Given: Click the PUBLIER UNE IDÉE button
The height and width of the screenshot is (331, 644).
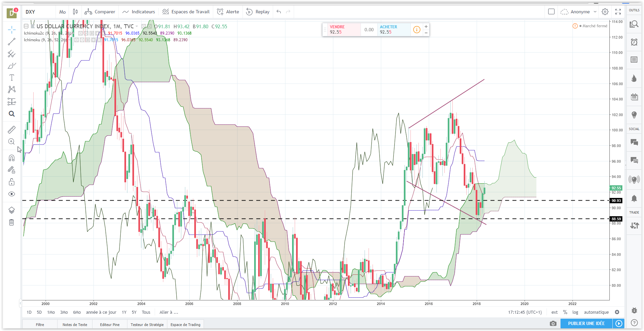Looking at the screenshot, I should [x=586, y=323].
